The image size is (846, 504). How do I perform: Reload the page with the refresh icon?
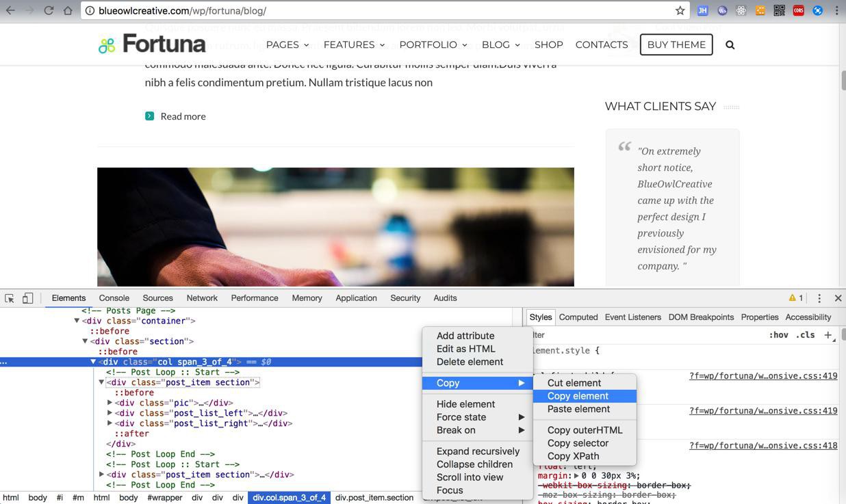pyautogui.click(x=49, y=10)
